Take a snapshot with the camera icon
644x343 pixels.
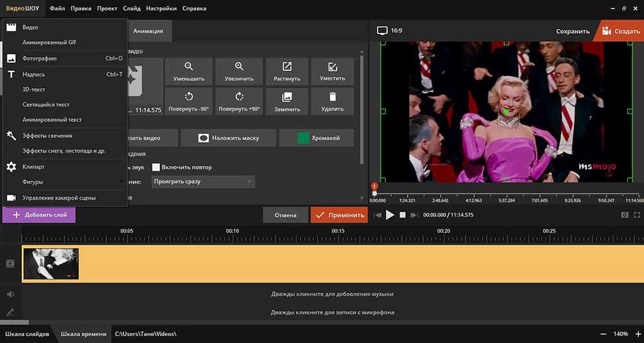click(624, 215)
